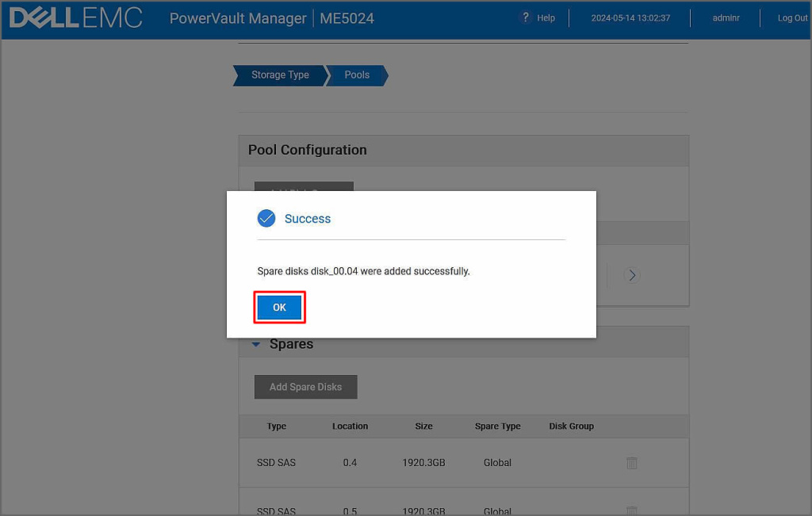Click the right arrow circle icon
The image size is (812, 516).
pos(631,275)
